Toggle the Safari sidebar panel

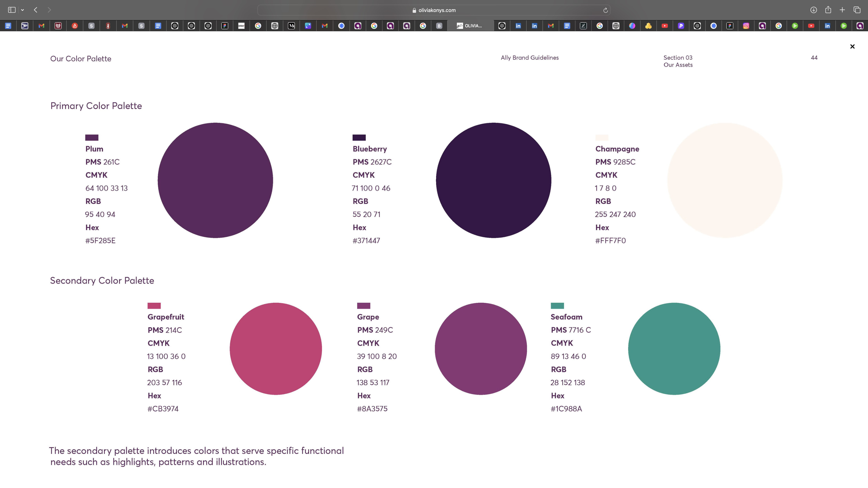pyautogui.click(x=12, y=10)
